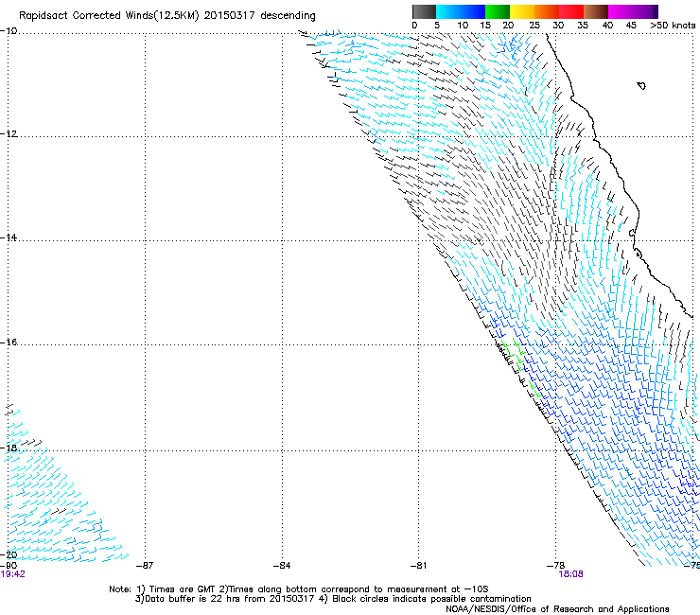Click the -16 latitude axis label
This screenshot has width=700, height=615.
(9, 343)
